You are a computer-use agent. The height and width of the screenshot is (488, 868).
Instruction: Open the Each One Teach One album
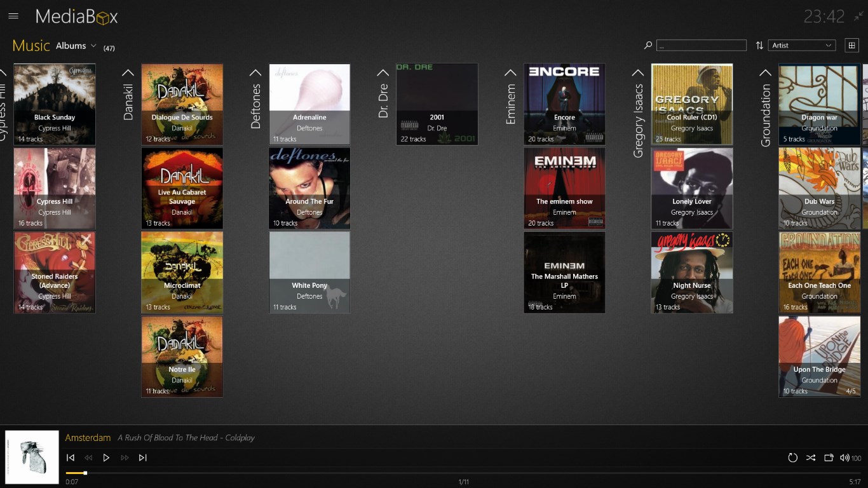[x=819, y=272]
